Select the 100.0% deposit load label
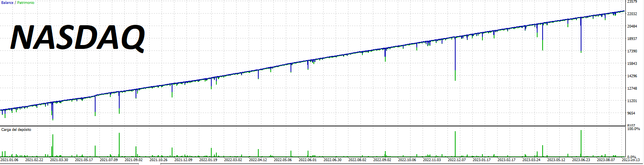Image resolution: width=644 pixels, height=165 pixels. 634,129
